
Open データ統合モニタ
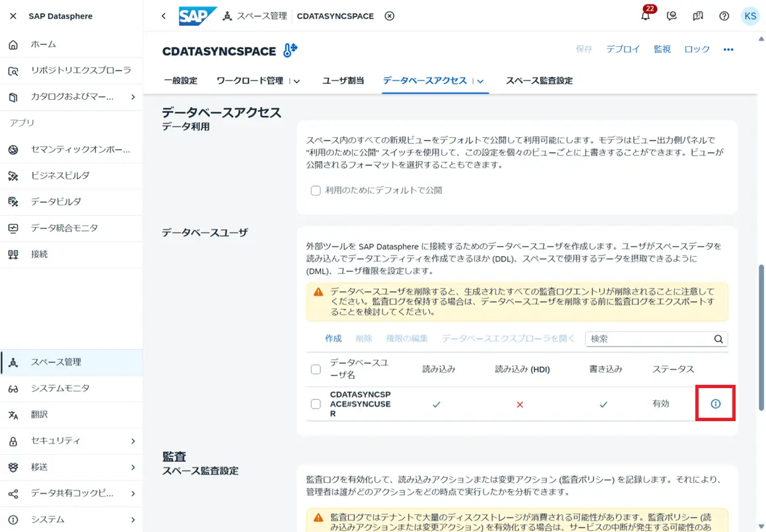click(71, 228)
